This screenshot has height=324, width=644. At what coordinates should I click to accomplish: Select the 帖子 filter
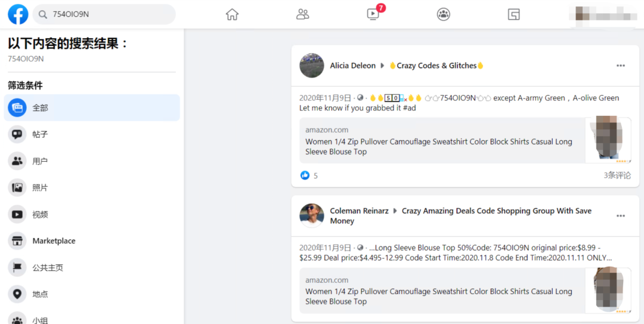(92, 134)
